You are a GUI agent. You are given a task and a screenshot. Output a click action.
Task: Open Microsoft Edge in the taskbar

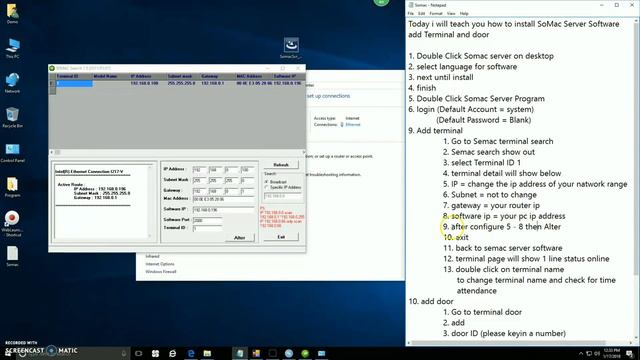pos(191,353)
